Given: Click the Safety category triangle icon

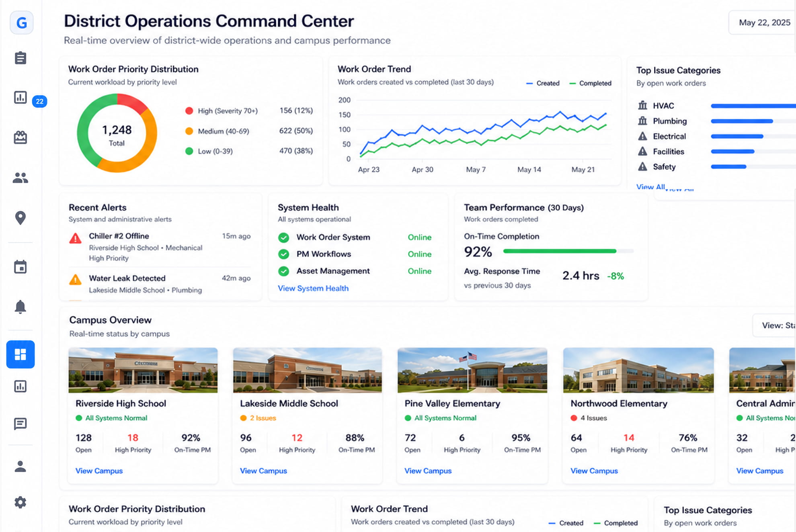Looking at the screenshot, I should [x=643, y=166].
